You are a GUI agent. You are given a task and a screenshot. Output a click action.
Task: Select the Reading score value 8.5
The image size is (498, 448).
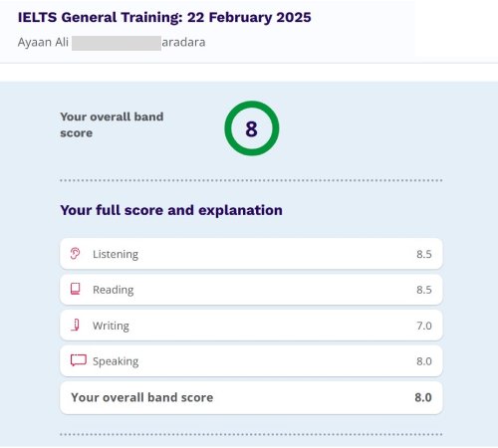pos(424,290)
